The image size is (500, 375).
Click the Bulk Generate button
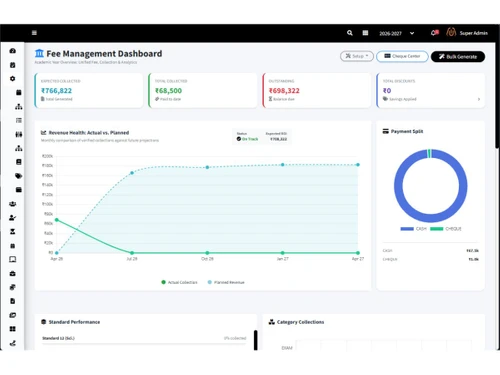pyautogui.click(x=458, y=57)
